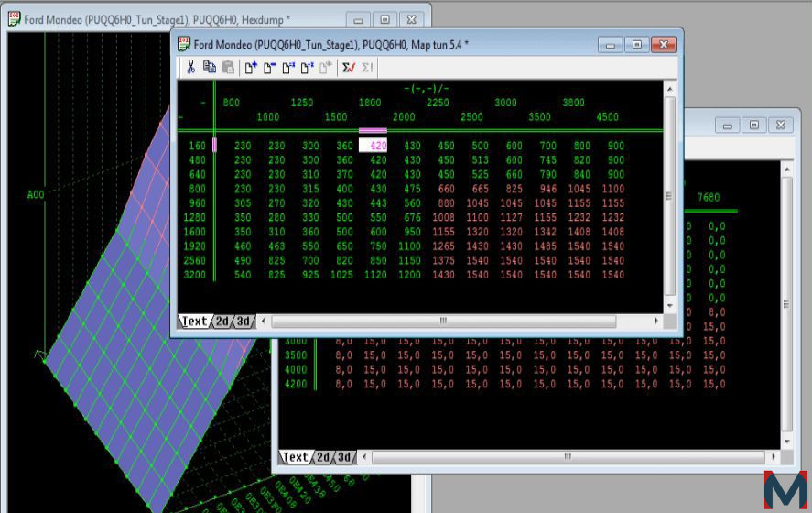
Task: Select cell value 1485 in row 1920
Action: tap(546, 246)
